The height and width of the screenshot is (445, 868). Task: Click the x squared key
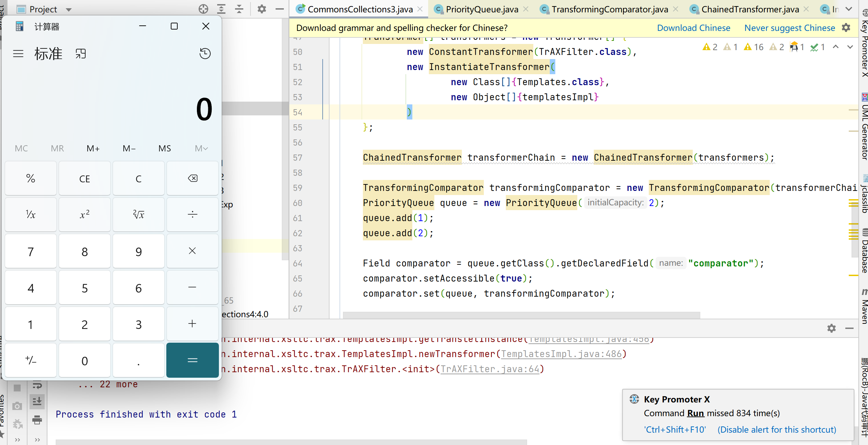coord(85,215)
